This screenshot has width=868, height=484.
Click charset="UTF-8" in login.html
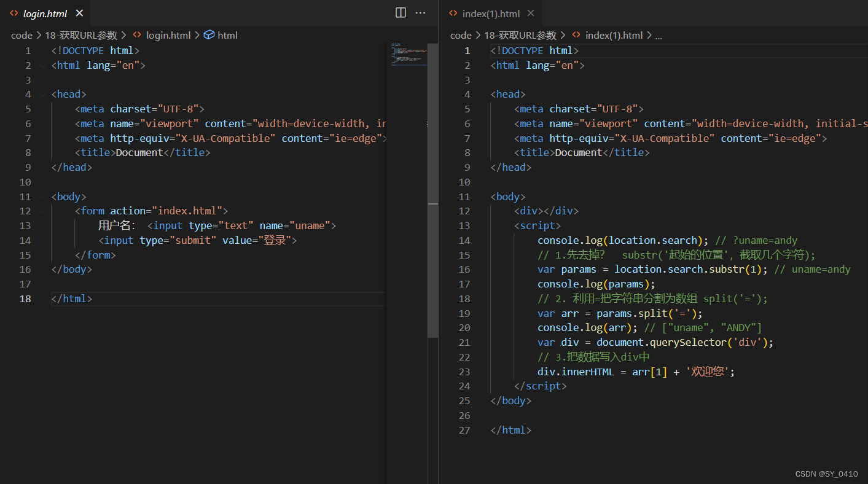(154, 109)
